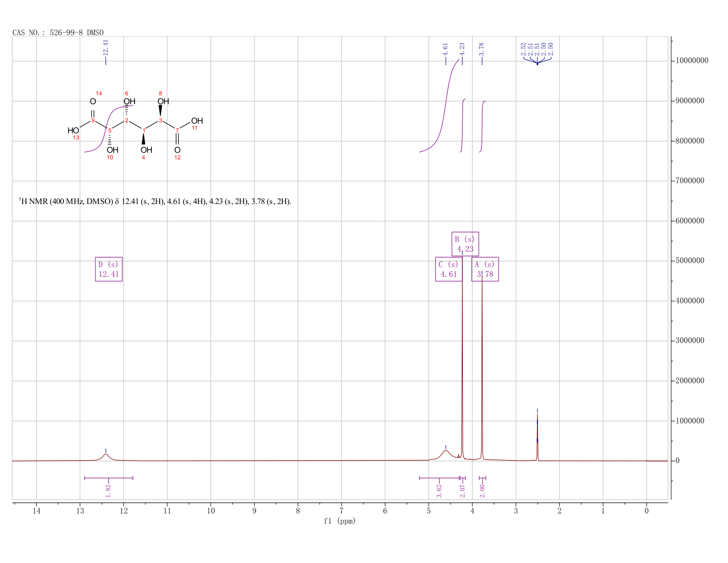Click the multiplet box A (s) 3.78
728x563 pixels.
click(485, 269)
